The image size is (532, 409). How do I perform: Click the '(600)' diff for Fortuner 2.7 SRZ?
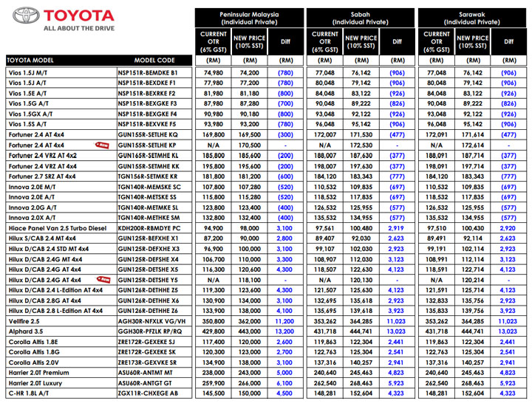coord(285,176)
